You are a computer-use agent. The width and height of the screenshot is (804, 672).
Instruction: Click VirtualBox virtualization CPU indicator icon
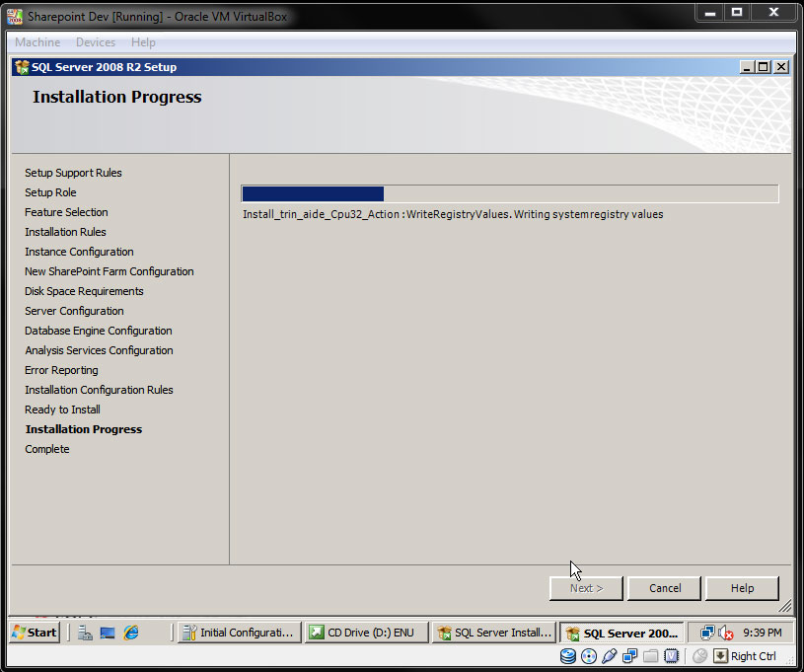(671, 656)
